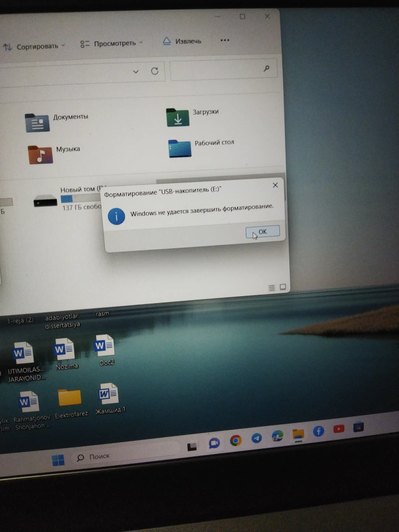The image size is (399, 532).
Task: Click the adabiyotlar dissertatsiya desktop label
Action: click(63, 321)
